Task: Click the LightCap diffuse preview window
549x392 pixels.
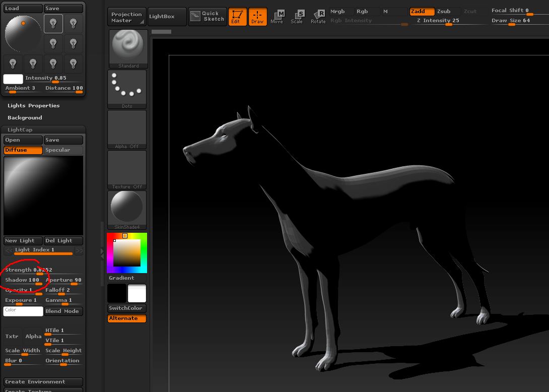Action: [43, 195]
